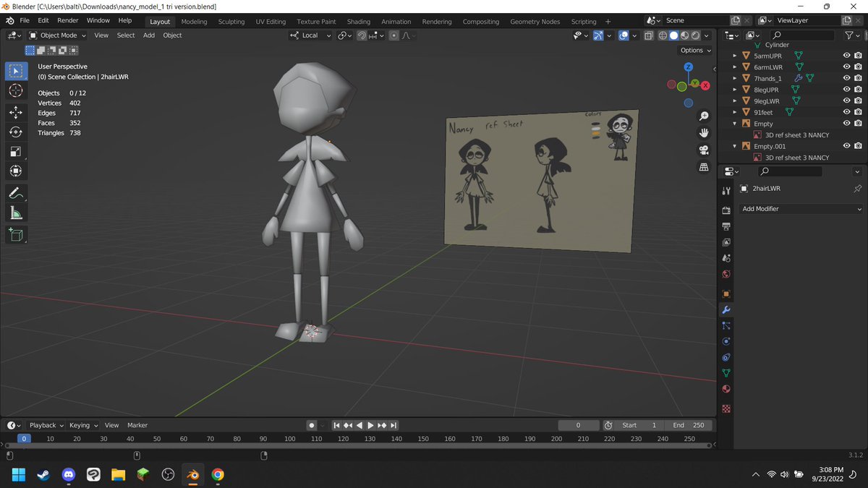Open the Render menu
Viewport: 868px width, 488px height.
(x=67, y=20)
